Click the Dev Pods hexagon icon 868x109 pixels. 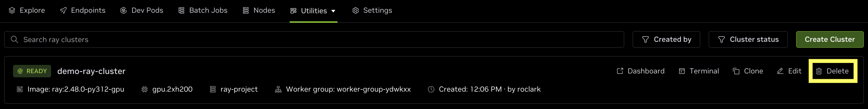(124, 10)
